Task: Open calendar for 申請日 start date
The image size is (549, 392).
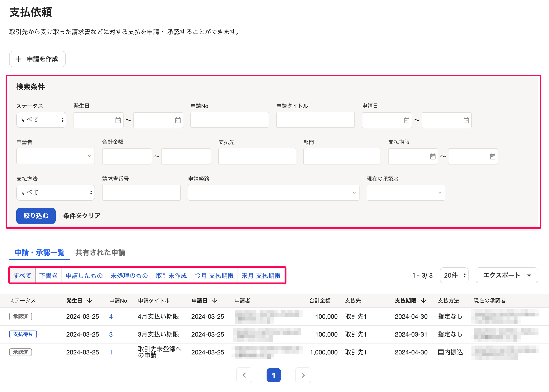Action: click(x=406, y=120)
